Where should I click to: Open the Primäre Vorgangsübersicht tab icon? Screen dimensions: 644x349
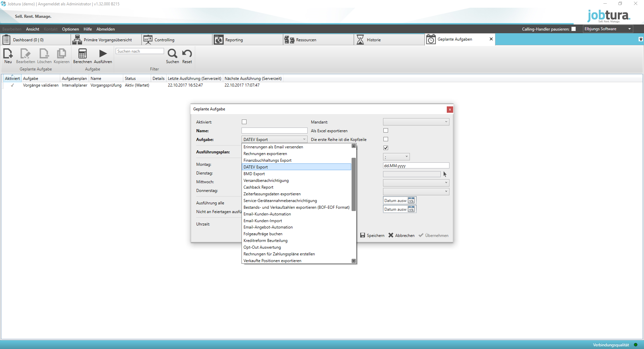(x=77, y=40)
